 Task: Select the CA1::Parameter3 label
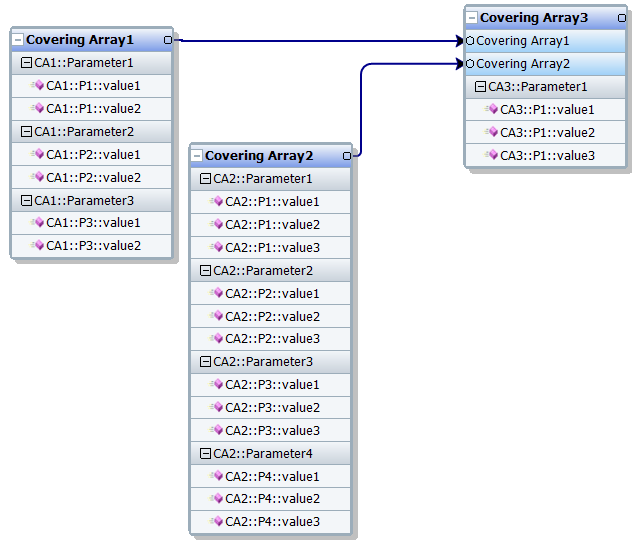[84, 201]
